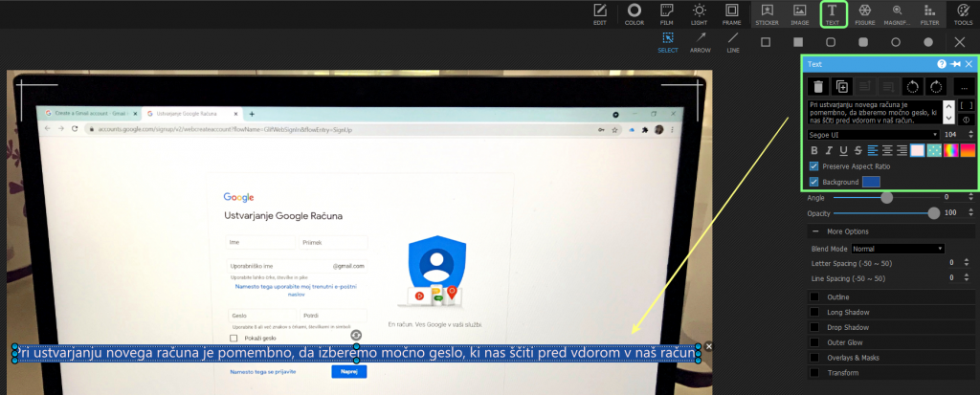Open the three-dots more menu

point(965,87)
